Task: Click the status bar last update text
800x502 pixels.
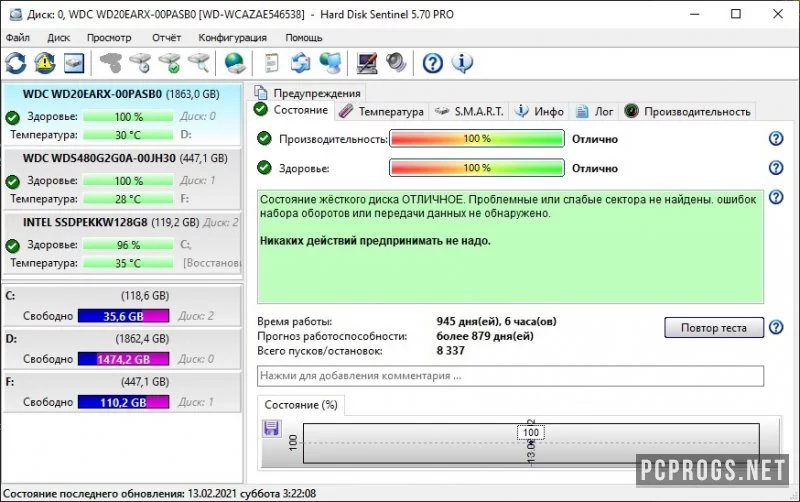Action: click(x=160, y=494)
